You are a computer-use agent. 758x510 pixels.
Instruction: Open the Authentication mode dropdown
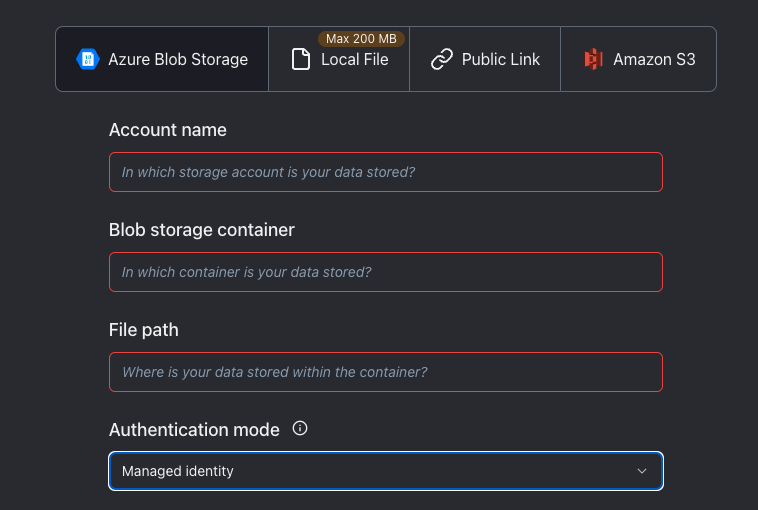click(385, 471)
